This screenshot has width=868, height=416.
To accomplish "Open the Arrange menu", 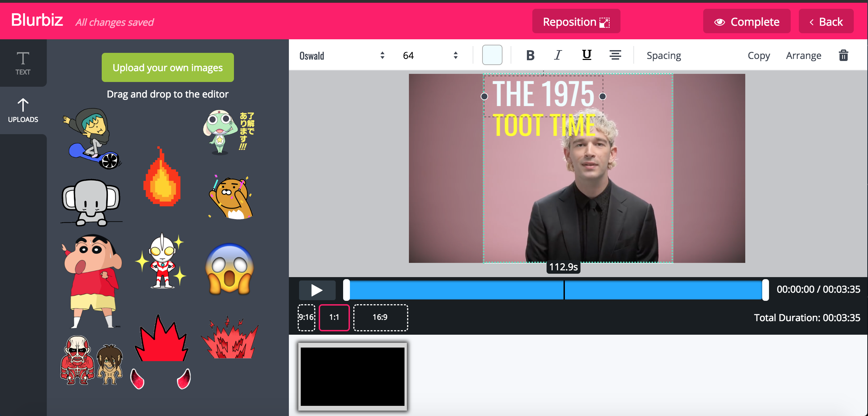I will [804, 56].
